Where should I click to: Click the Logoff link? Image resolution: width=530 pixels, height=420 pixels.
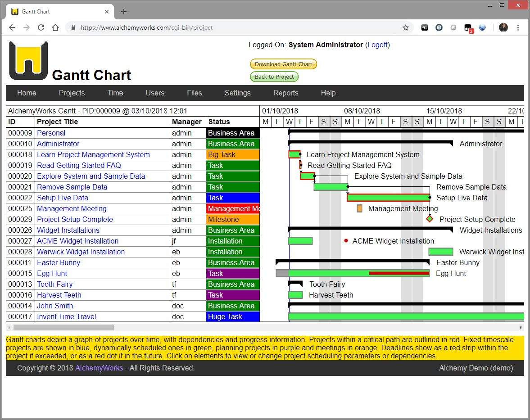(x=377, y=45)
